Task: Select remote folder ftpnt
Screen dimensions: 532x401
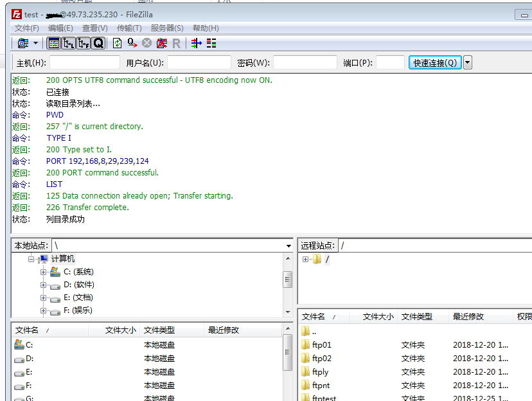Action: (x=416, y=386)
